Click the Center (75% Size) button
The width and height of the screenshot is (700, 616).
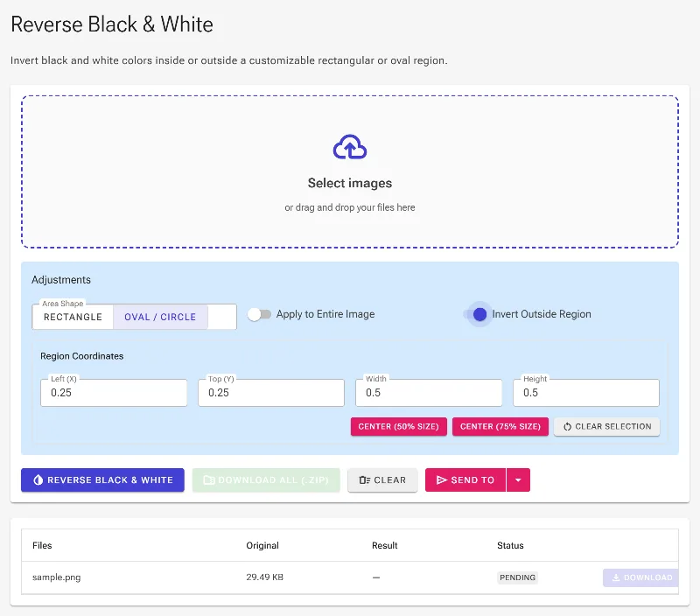point(500,427)
